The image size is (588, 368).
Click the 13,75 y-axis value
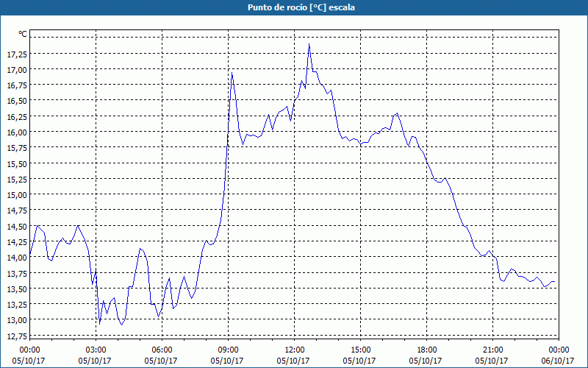[x=17, y=273]
